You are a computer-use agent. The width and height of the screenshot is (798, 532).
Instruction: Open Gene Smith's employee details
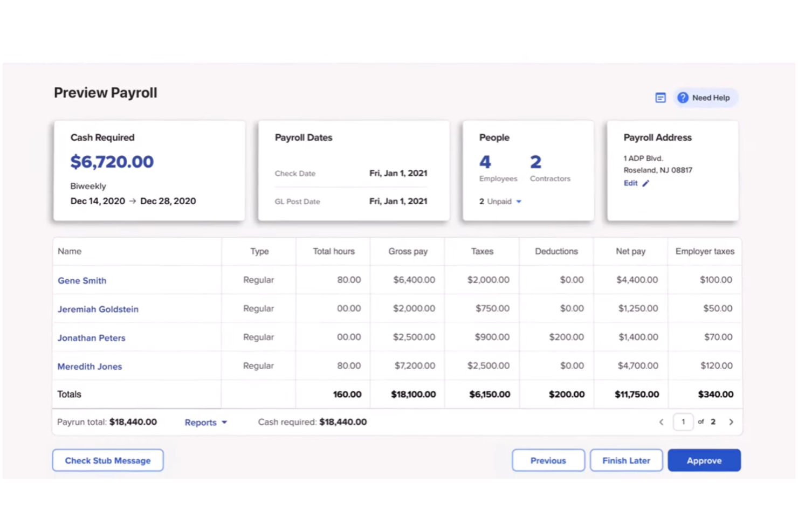click(82, 280)
